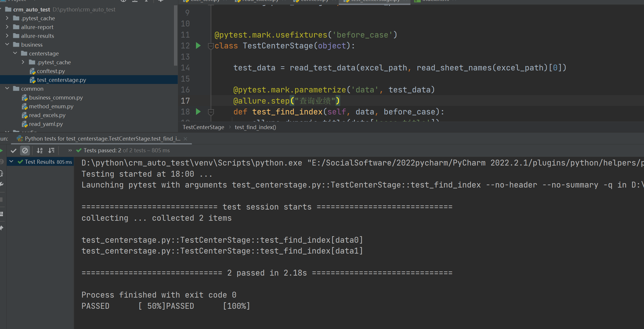This screenshot has height=329, width=644.
Task: Show more test toolbar actions chevron
Action: [x=70, y=150]
